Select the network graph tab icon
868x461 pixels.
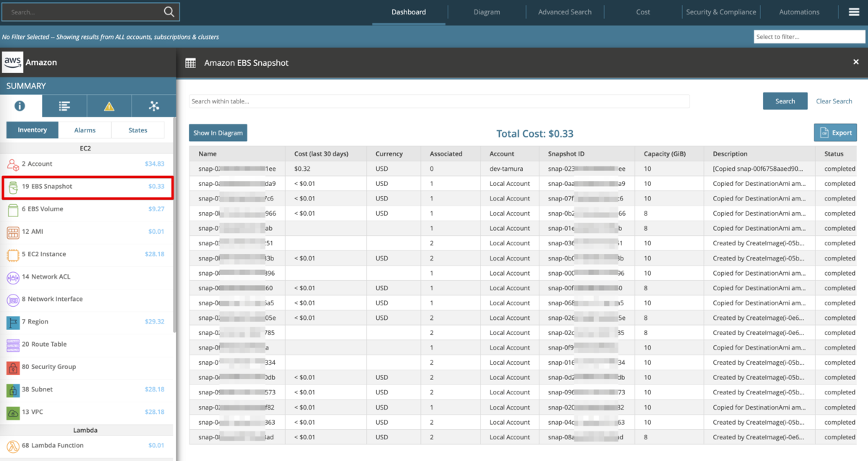point(153,106)
